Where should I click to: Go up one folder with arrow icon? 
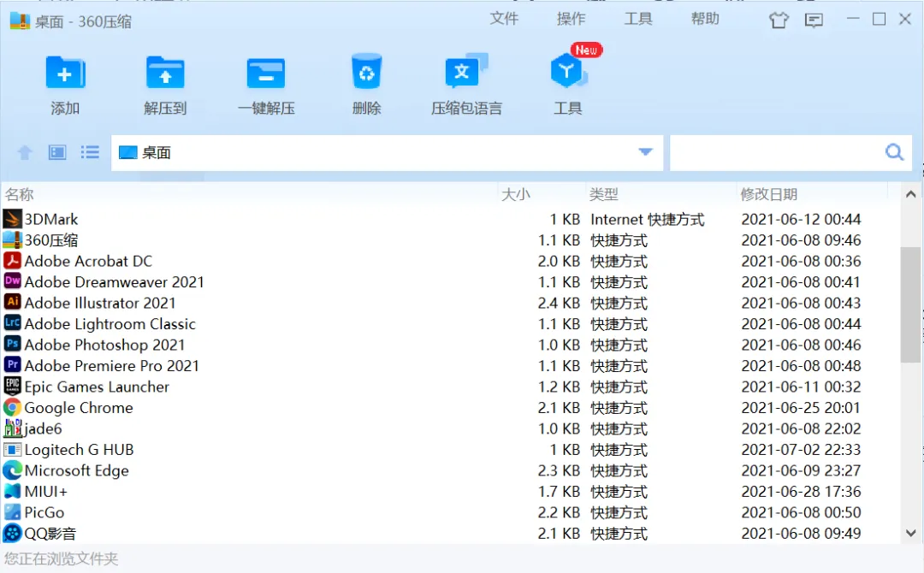[x=25, y=152]
